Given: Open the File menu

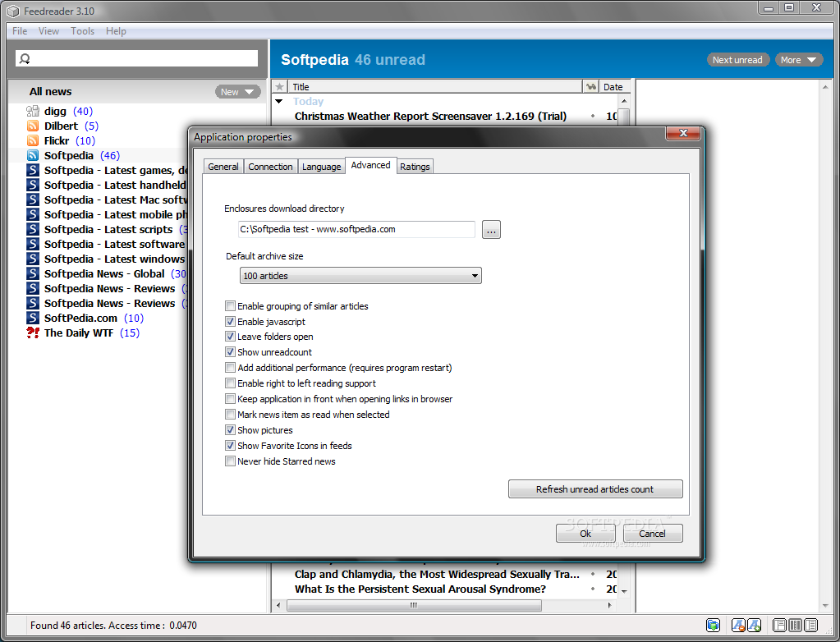Looking at the screenshot, I should point(20,31).
